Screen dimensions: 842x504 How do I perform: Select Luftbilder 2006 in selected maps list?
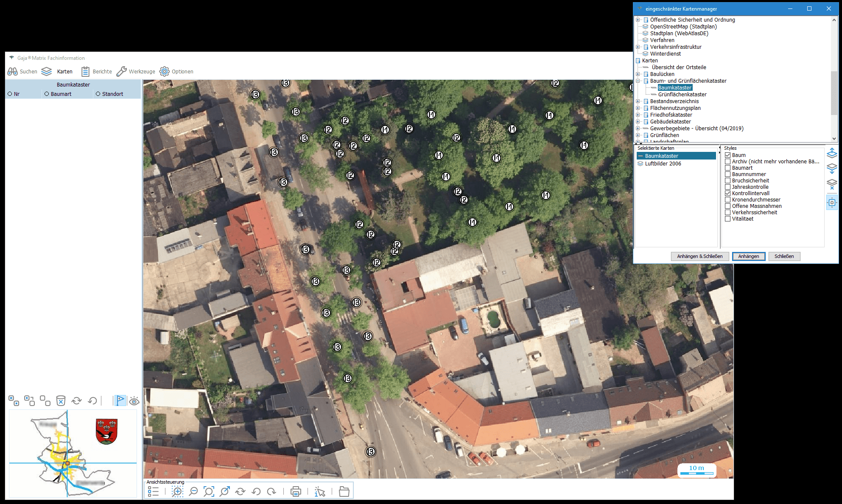[x=663, y=164]
